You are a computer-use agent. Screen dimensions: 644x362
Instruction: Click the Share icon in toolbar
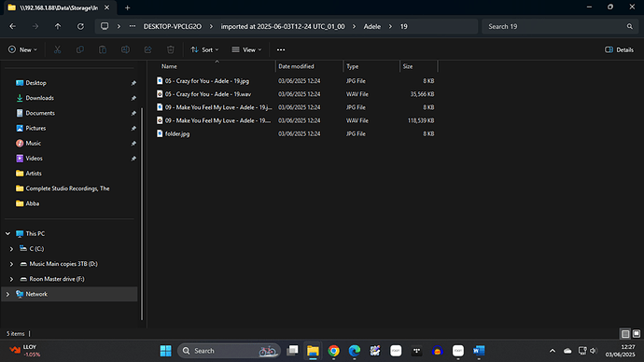(147, 49)
